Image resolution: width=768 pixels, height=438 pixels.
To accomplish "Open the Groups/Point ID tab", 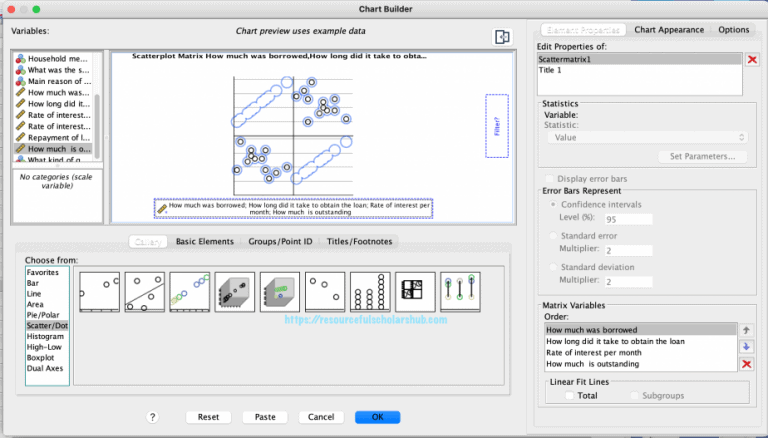I will (279, 241).
